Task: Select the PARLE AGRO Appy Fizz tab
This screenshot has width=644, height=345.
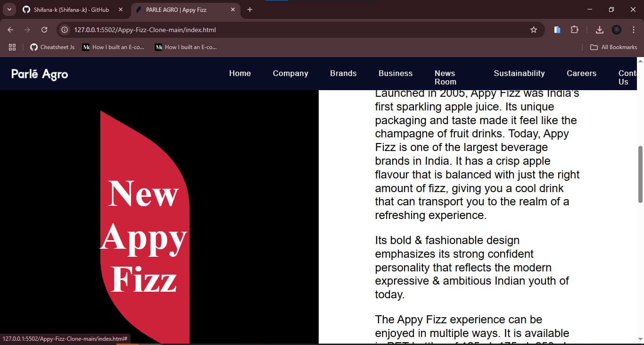Action: coord(185,9)
